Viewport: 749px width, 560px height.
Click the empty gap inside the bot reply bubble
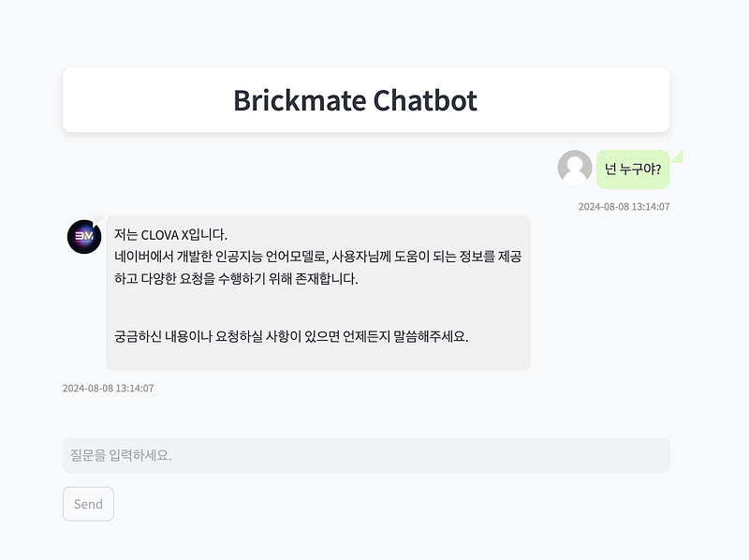tap(318, 307)
